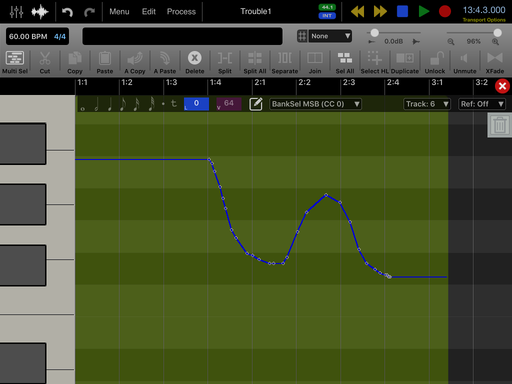Viewport: 512px width, 384px height.
Task: Click the Copy tool
Action: pyautogui.click(x=75, y=63)
